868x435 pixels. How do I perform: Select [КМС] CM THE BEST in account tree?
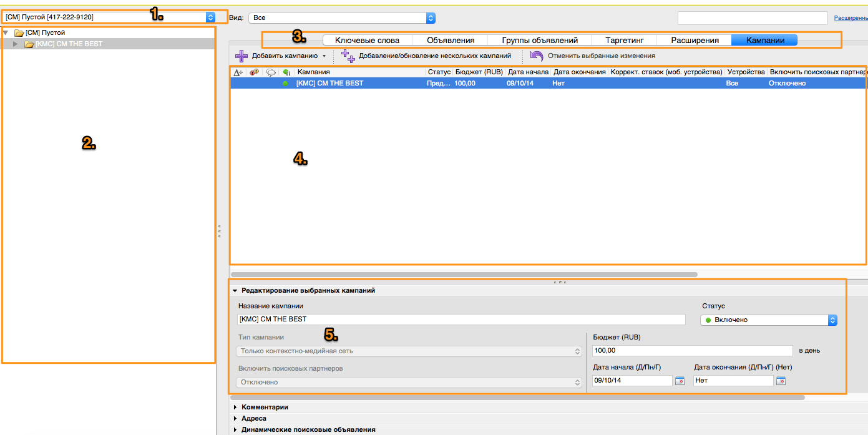69,44
